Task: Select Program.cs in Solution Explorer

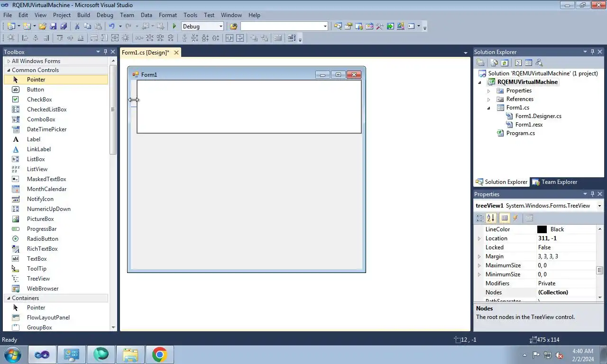Action: [x=520, y=133]
